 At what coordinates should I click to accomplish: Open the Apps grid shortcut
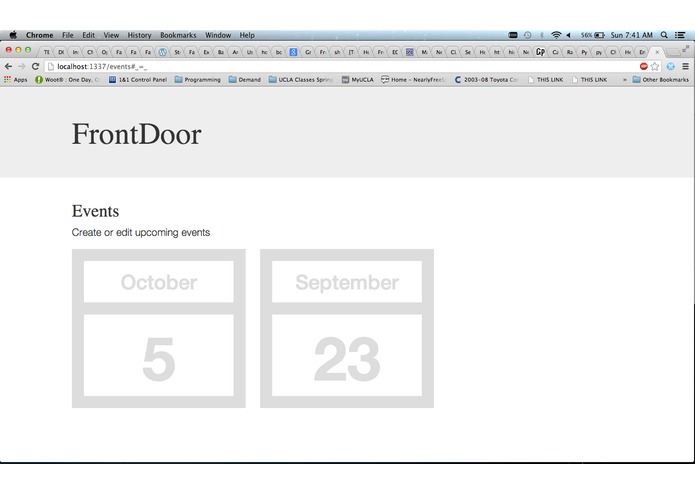(x=16, y=80)
